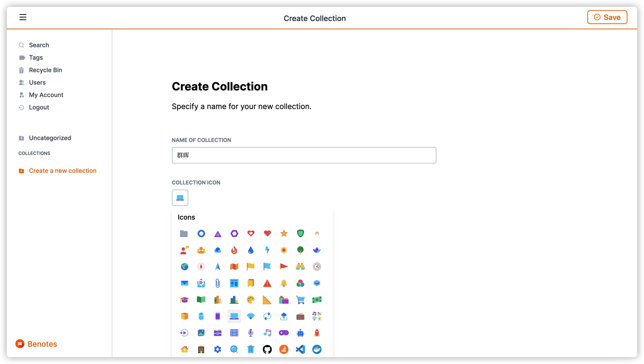
Task: Open the Users page
Action: pos(37,83)
